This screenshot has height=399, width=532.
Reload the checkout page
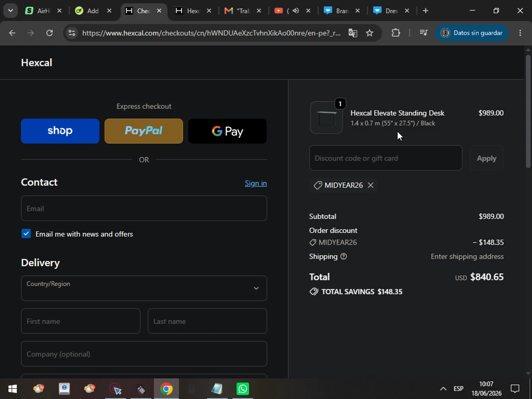50,33
